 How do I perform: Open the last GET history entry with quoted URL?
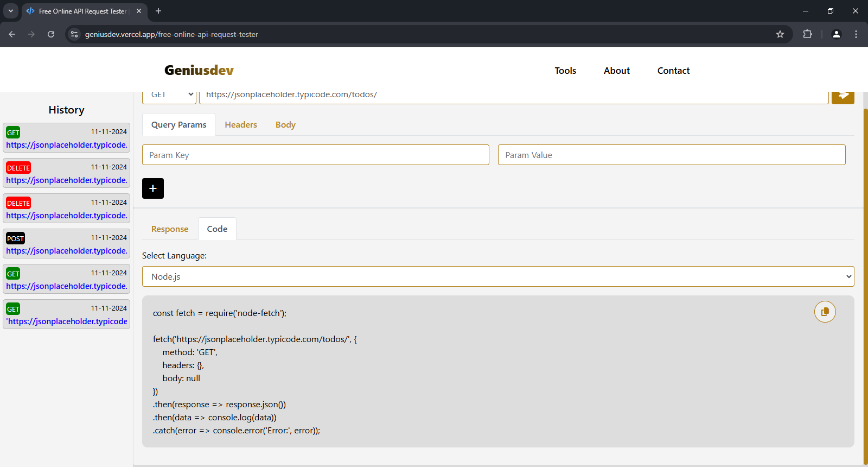pos(66,314)
